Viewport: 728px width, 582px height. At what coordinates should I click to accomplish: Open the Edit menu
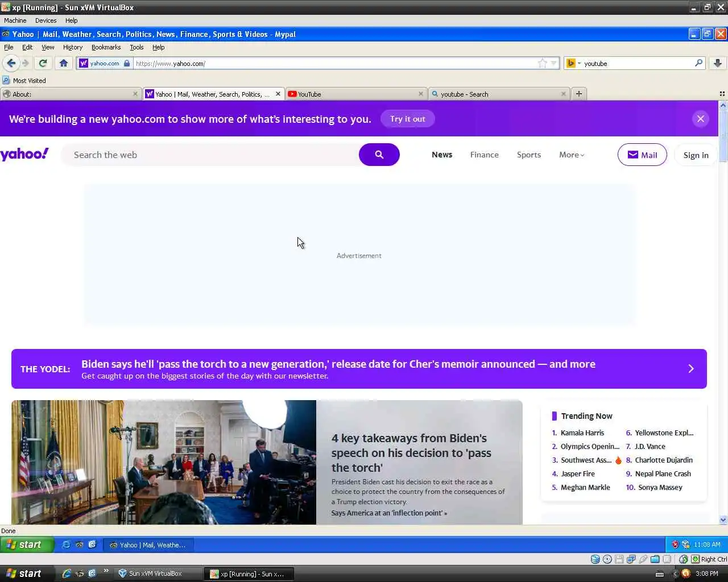tap(27, 47)
